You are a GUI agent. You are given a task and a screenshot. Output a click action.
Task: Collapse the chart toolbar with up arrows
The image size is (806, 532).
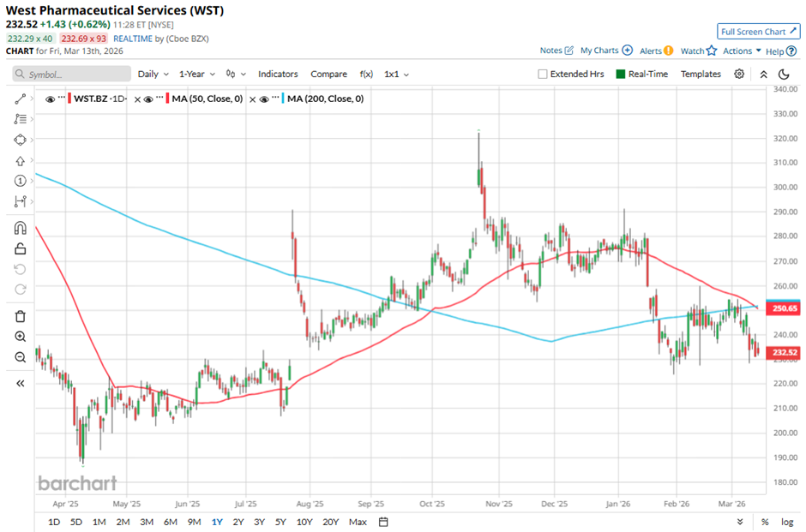click(764, 75)
